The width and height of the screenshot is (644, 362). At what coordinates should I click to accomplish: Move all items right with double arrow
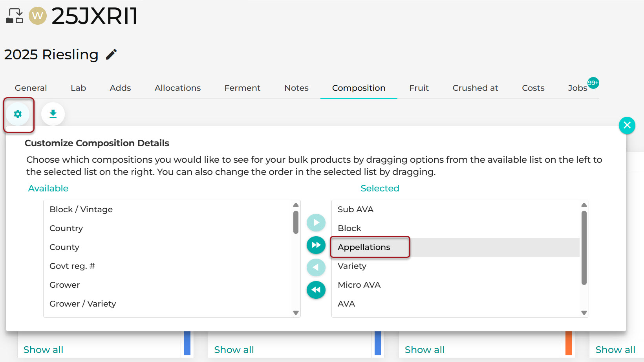point(316,245)
